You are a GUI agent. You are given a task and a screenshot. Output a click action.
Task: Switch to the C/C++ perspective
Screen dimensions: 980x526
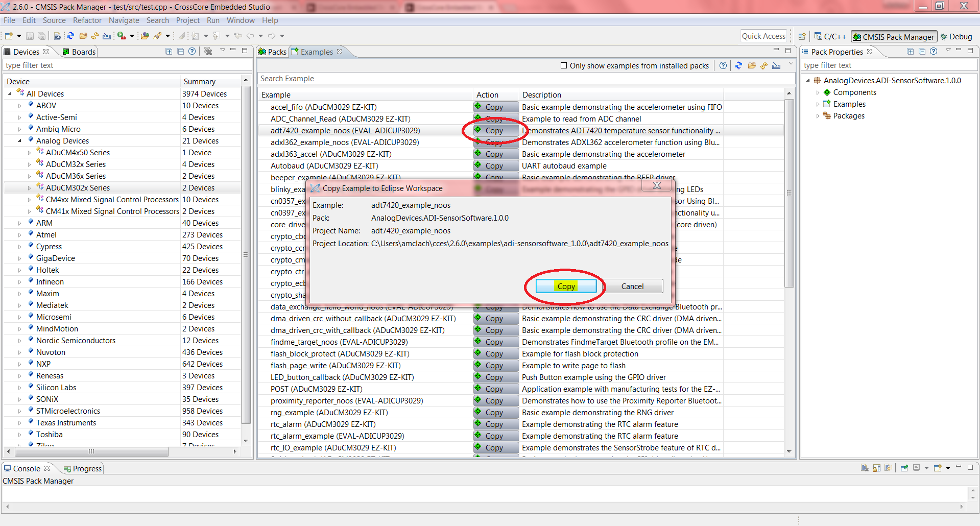click(830, 37)
